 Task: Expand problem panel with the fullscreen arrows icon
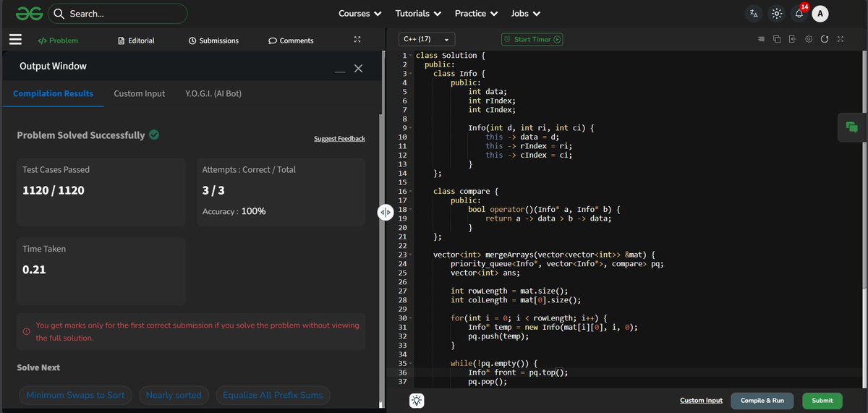(356, 40)
